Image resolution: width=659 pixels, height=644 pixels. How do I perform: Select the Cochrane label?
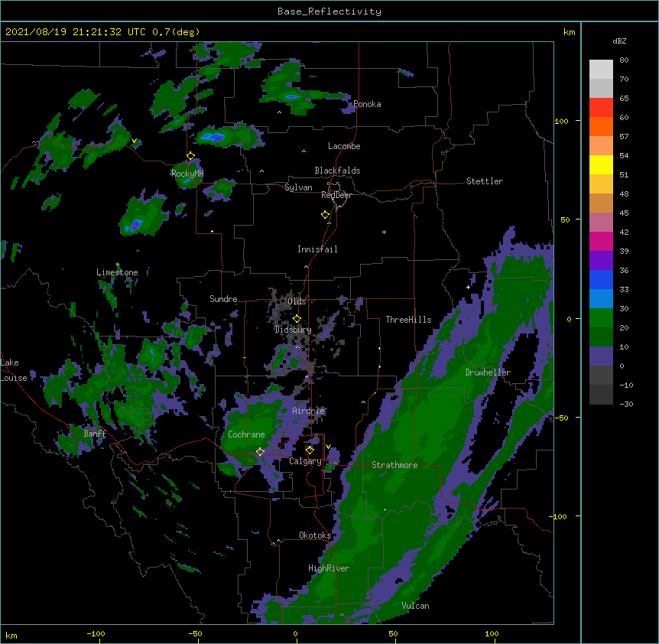click(x=246, y=434)
